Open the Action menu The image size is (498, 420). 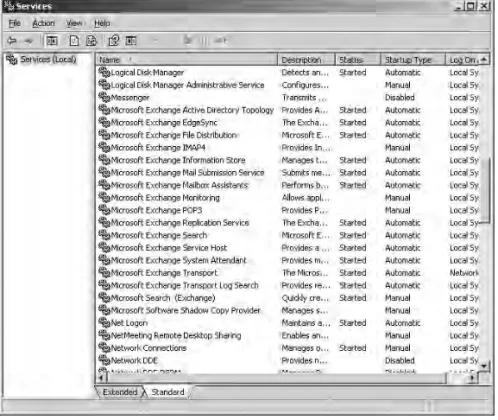click(x=43, y=23)
